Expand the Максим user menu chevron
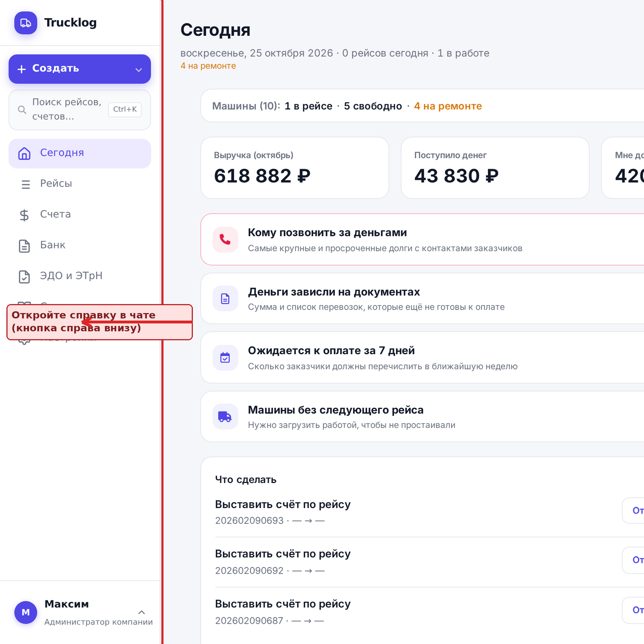The height and width of the screenshot is (644, 644). 142,612
